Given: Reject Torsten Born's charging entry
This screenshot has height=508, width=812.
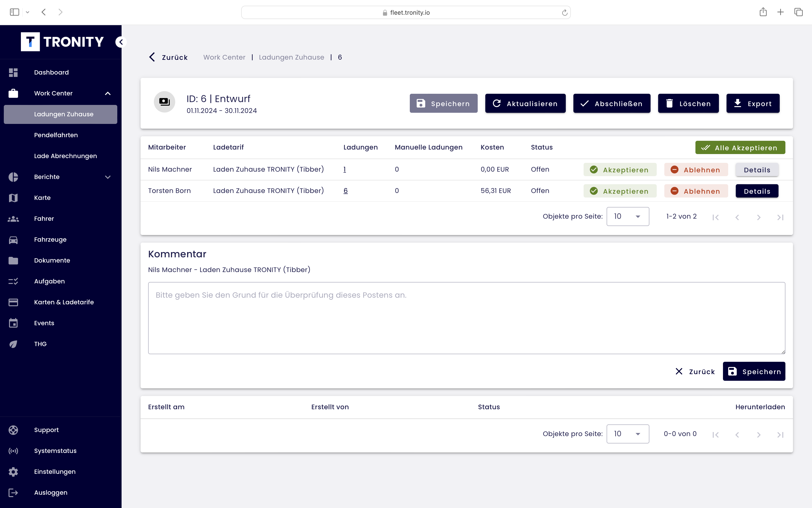Looking at the screenshot, I should (696, 191).
